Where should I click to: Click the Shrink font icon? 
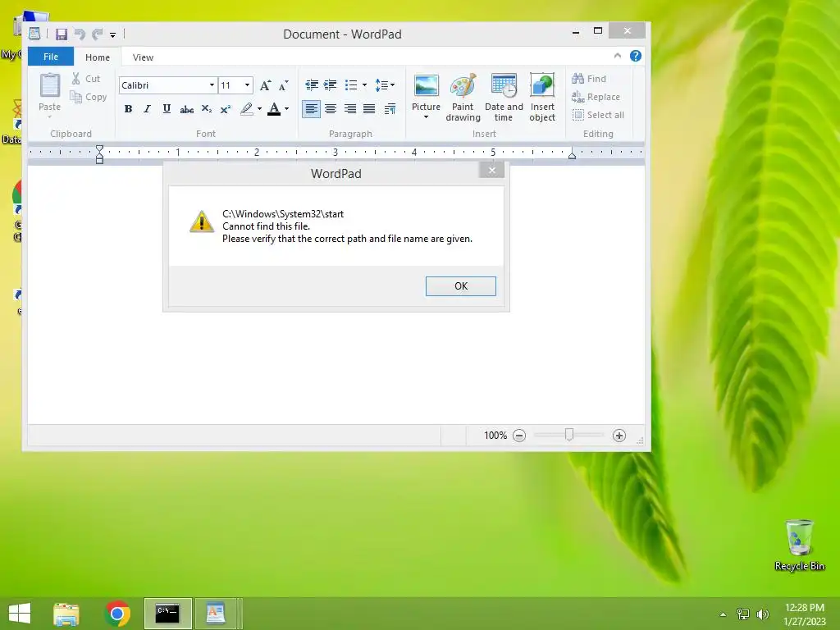(x=283, y=85)
